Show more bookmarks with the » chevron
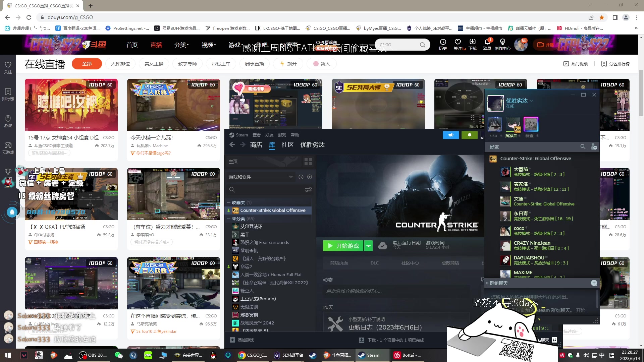 click(x=636, y=28)
